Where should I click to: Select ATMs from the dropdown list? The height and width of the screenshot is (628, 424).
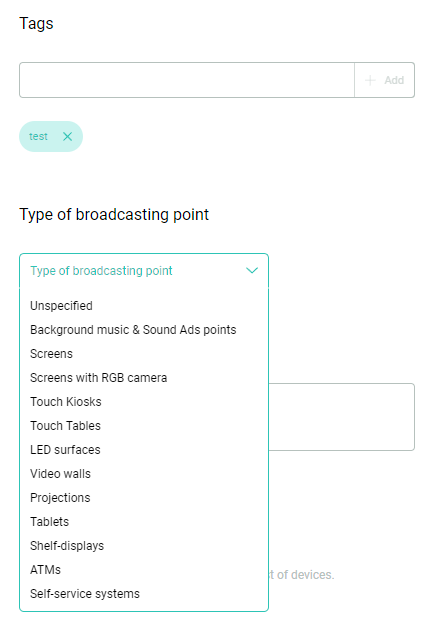pos(45,570)
